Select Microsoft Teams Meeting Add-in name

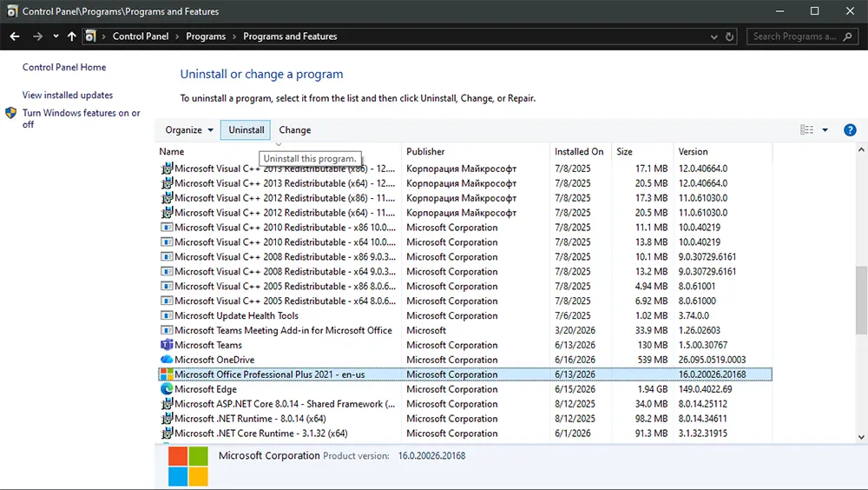coord(284,330)
